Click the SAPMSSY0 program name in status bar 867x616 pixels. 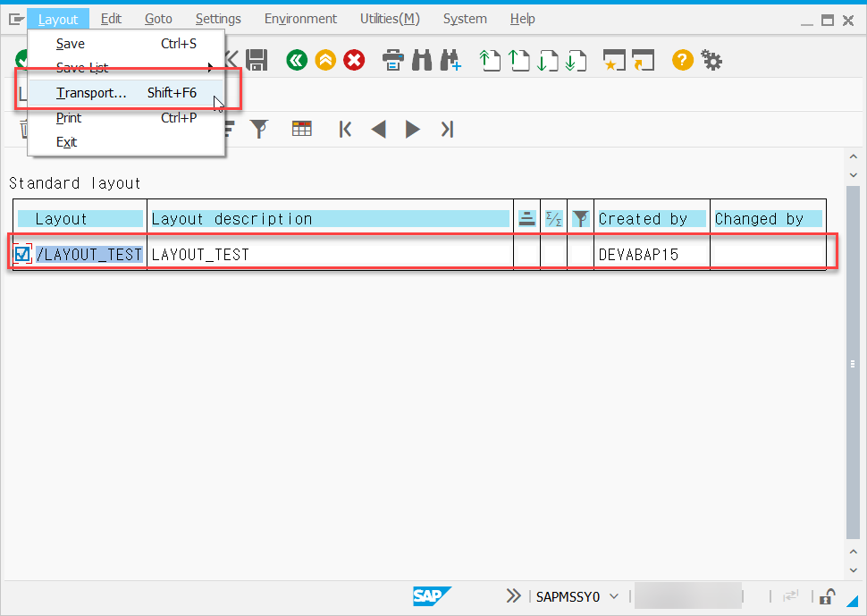point(568,596)
